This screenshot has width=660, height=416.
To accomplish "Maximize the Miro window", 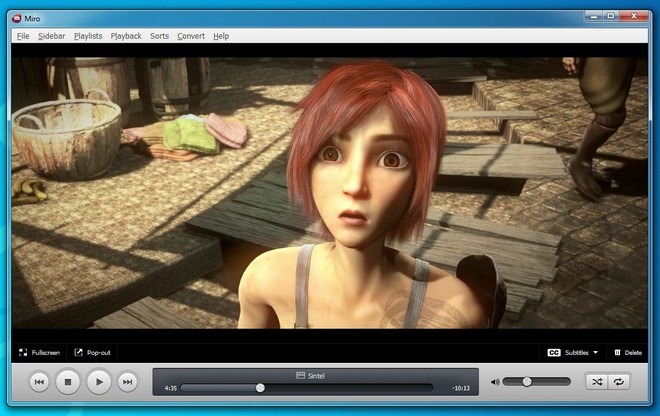I will point(610,16).
